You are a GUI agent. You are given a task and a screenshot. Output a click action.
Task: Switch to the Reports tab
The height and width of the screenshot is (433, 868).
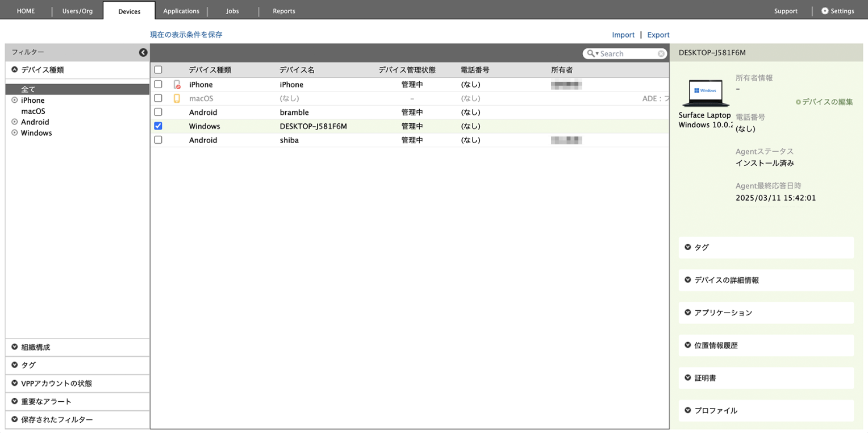[x=283, y=11]
